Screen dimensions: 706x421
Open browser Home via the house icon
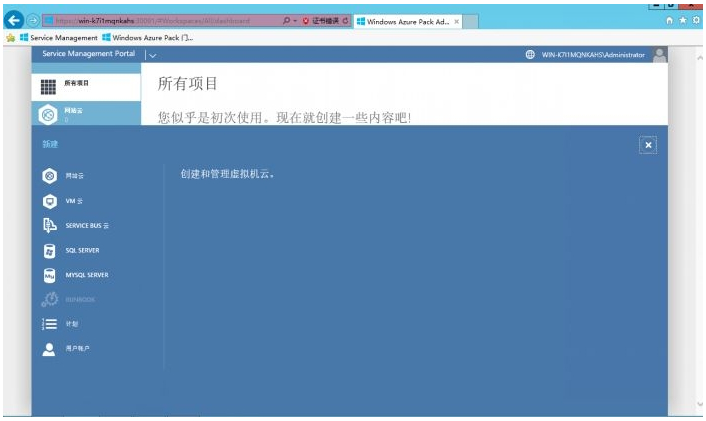[x=670, y=20]
